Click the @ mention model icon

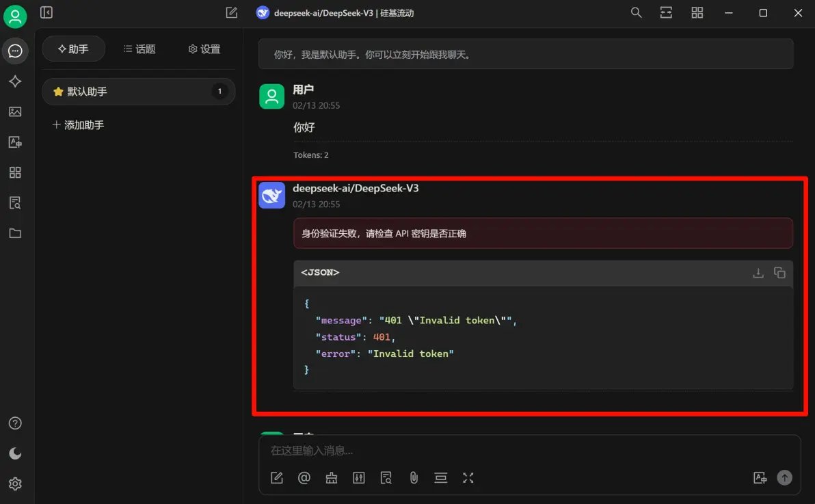click(x=304, y=478)
